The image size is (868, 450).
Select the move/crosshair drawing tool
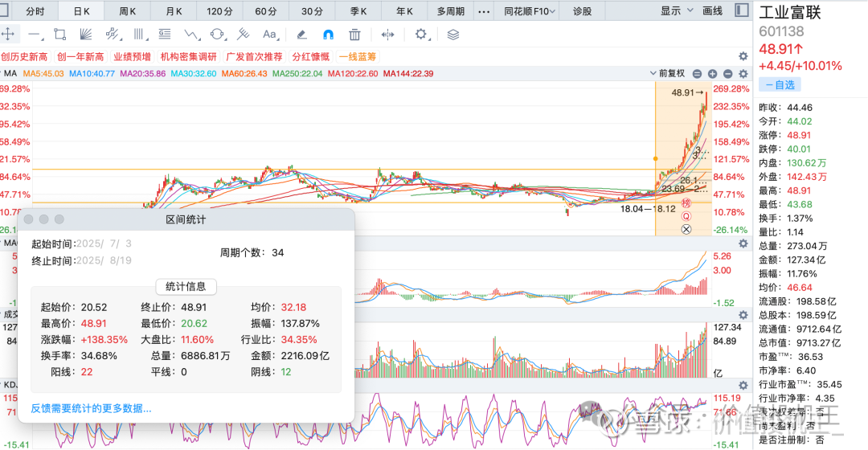[8, 35]
